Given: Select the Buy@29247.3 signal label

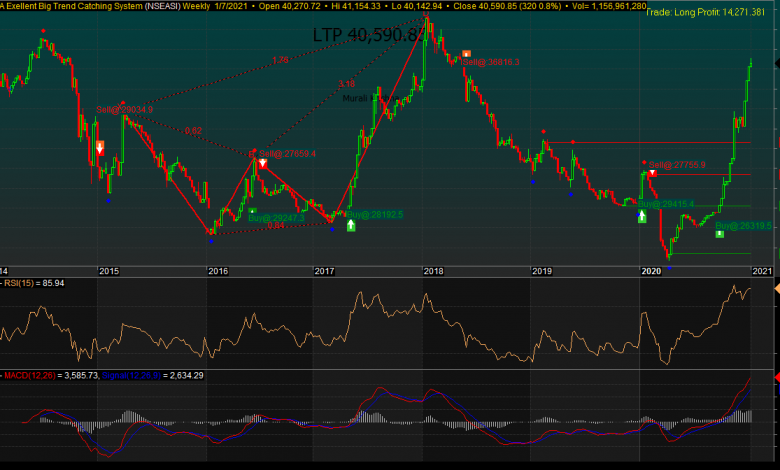Looking at the screenshot, I should coord(276,218).
